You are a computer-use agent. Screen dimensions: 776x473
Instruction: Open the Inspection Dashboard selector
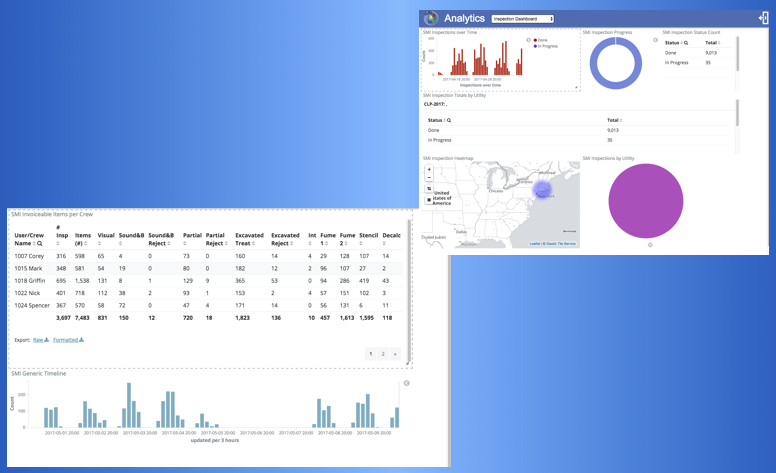pos(523,19)
